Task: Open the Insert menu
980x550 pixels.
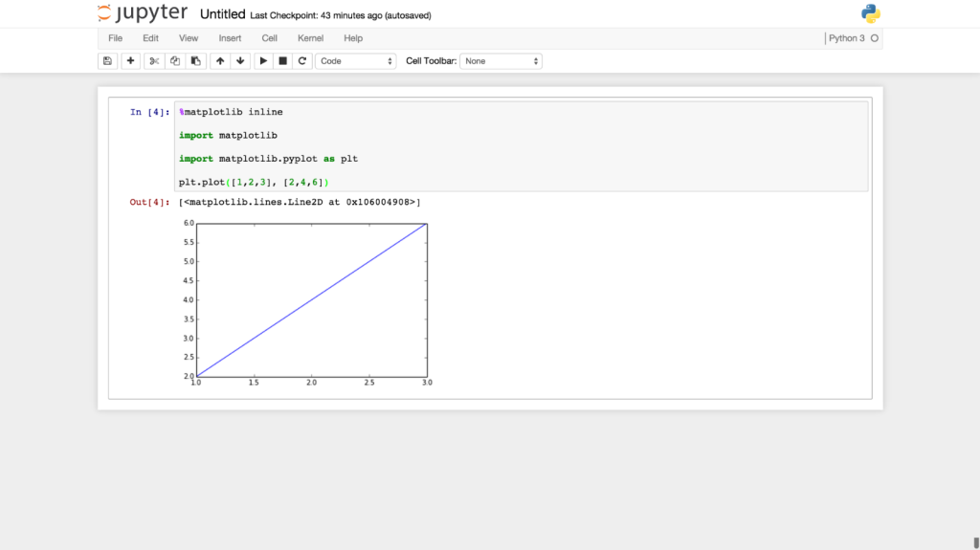Action: [230, 38]
